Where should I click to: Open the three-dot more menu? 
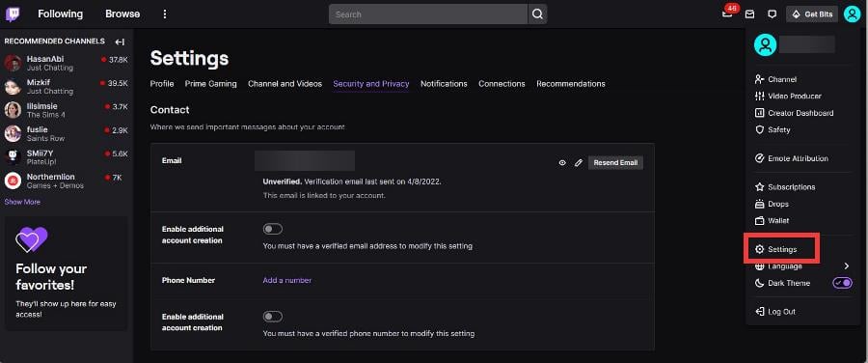[164, 14]
